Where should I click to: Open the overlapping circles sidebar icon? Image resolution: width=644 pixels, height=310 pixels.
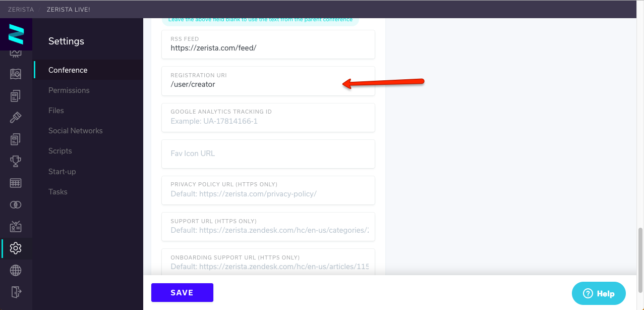[16, 204]
